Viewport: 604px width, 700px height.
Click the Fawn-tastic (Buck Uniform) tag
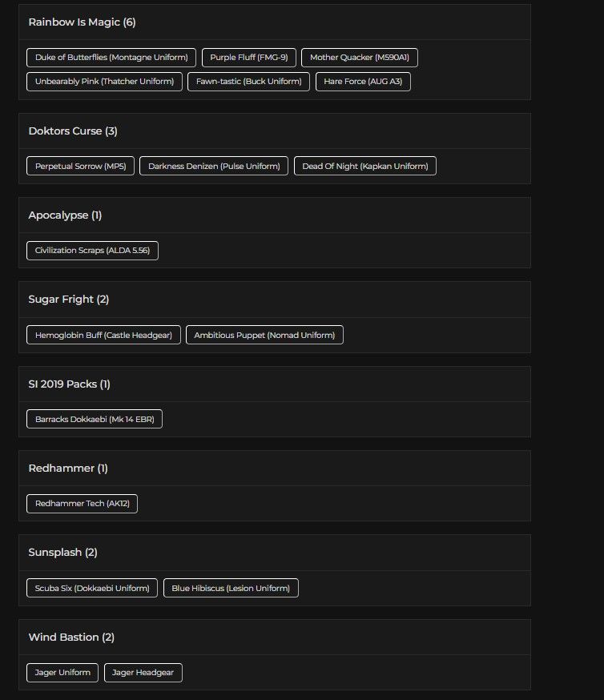(248, 82)
